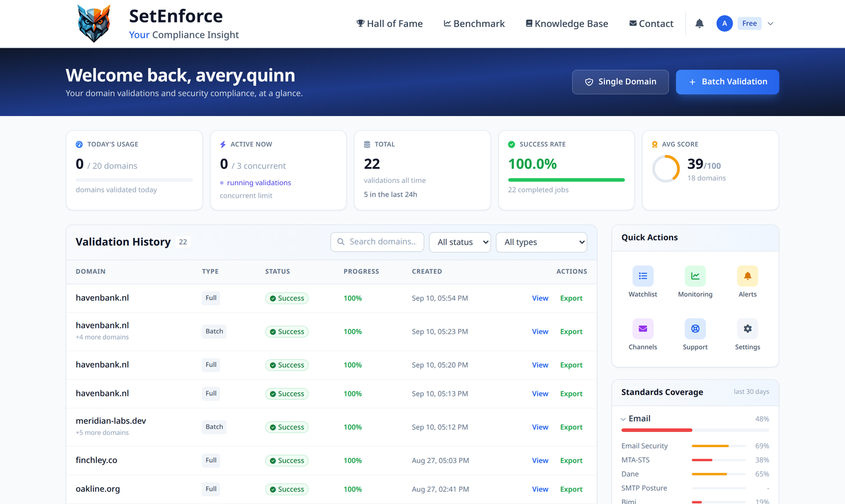The width and height of the screenshot is (845, 504).
Task: Click the oakline.org domain name
Action: coord(98,489)
